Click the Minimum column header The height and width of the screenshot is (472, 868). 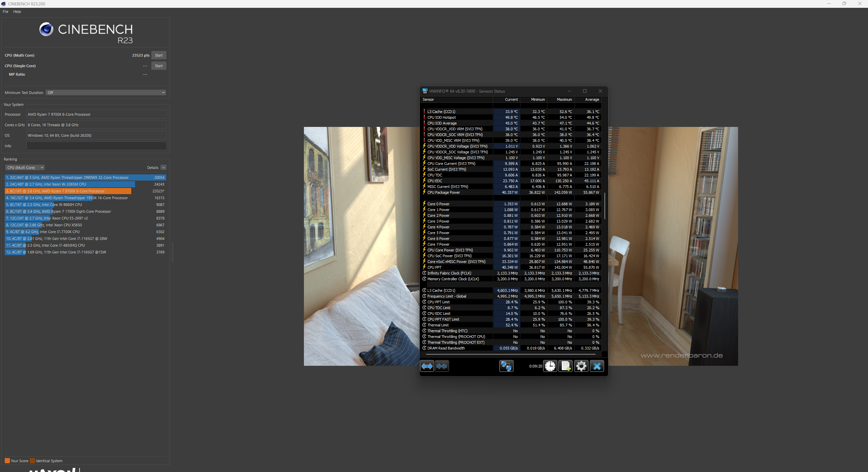534,100
